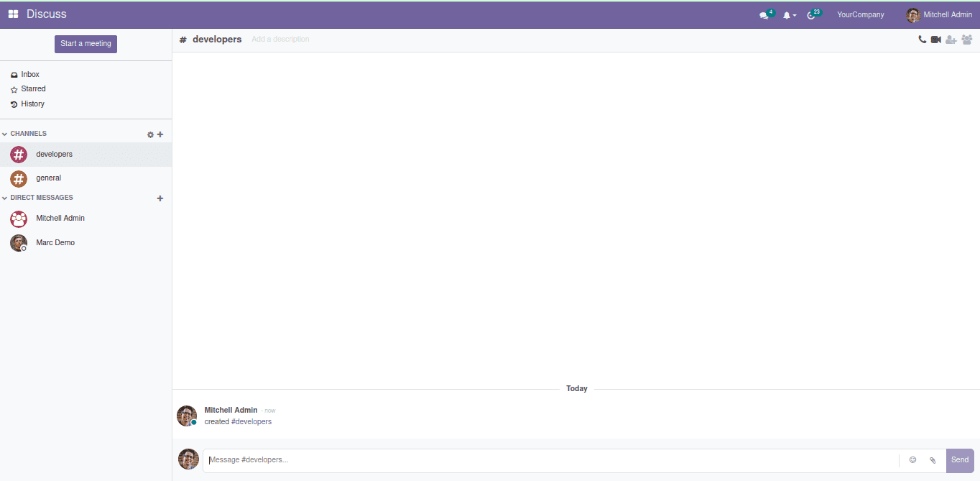Open the apps grid menu icon

coord(13,14)
